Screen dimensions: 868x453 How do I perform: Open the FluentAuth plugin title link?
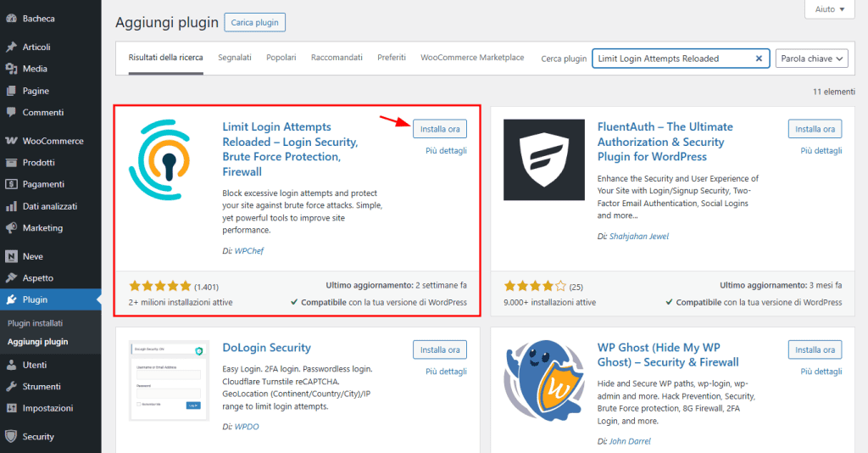pyautogui.click(x=665, y=142)
